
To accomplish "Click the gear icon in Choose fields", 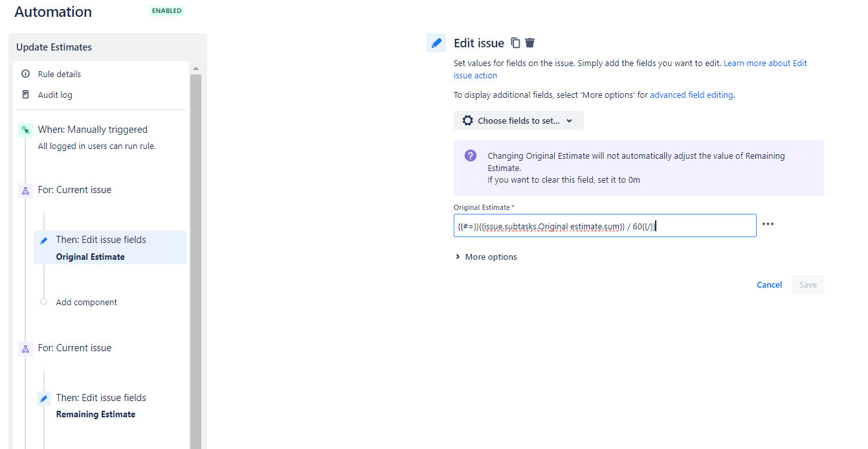I will [467, 121].
